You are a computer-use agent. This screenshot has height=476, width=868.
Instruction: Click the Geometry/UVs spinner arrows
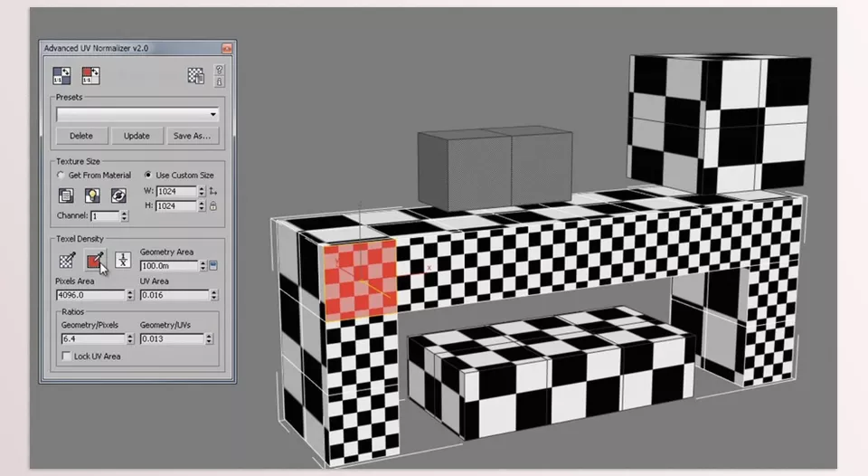coord(209,338)
